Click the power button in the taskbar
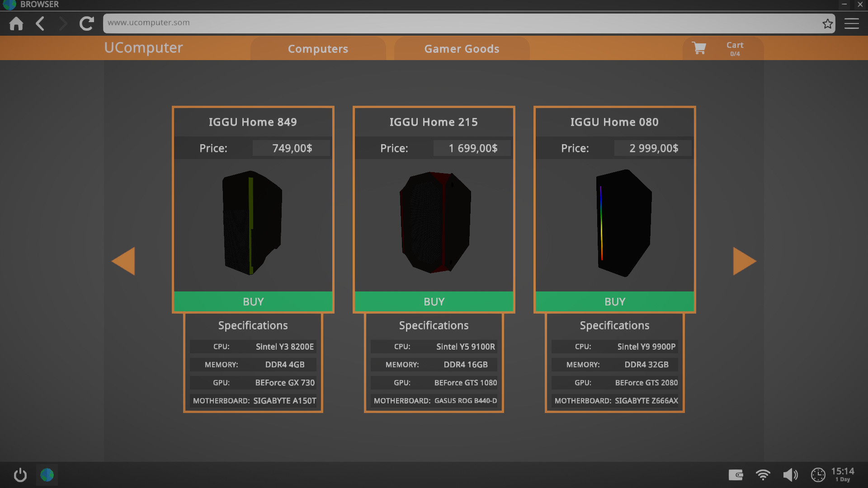868x488 pixels. 19,475
